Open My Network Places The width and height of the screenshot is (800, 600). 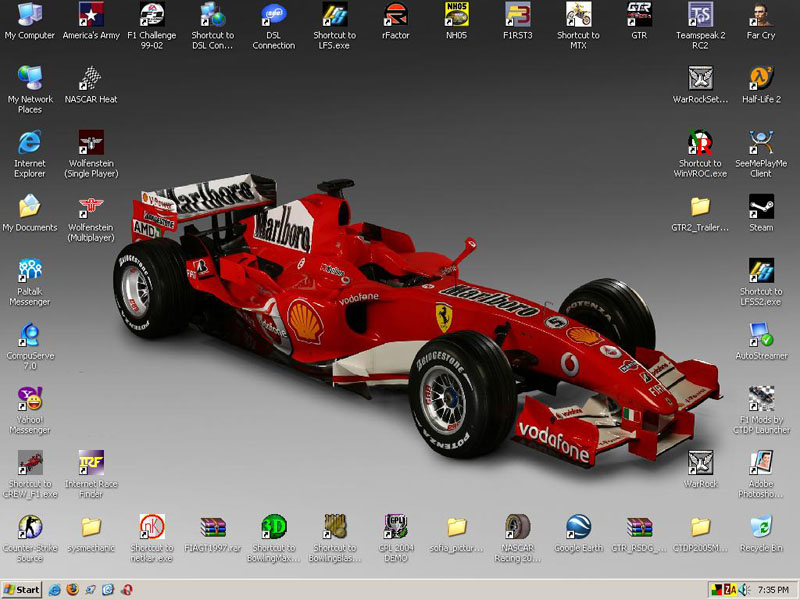click(x=30, y=89)
